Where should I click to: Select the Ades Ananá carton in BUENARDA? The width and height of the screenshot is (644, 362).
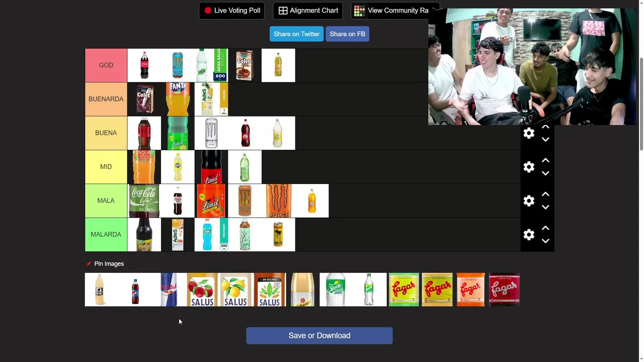point(211,99)
